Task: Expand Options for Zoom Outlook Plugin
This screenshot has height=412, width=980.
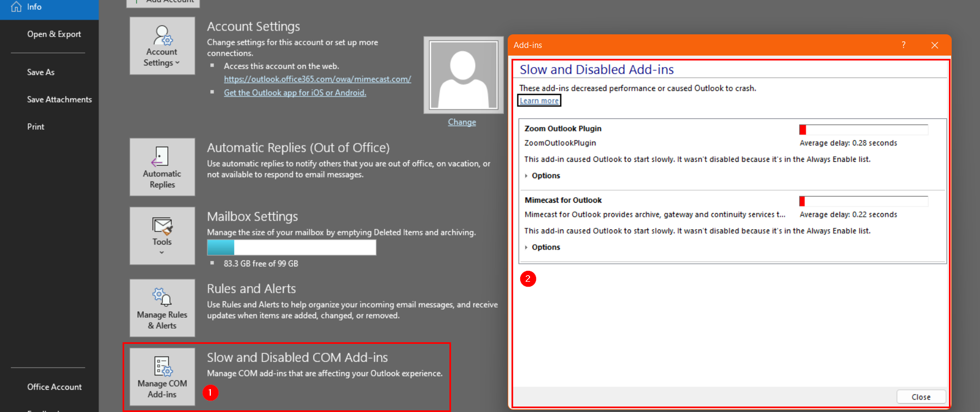Action: [x=545, y=175]
